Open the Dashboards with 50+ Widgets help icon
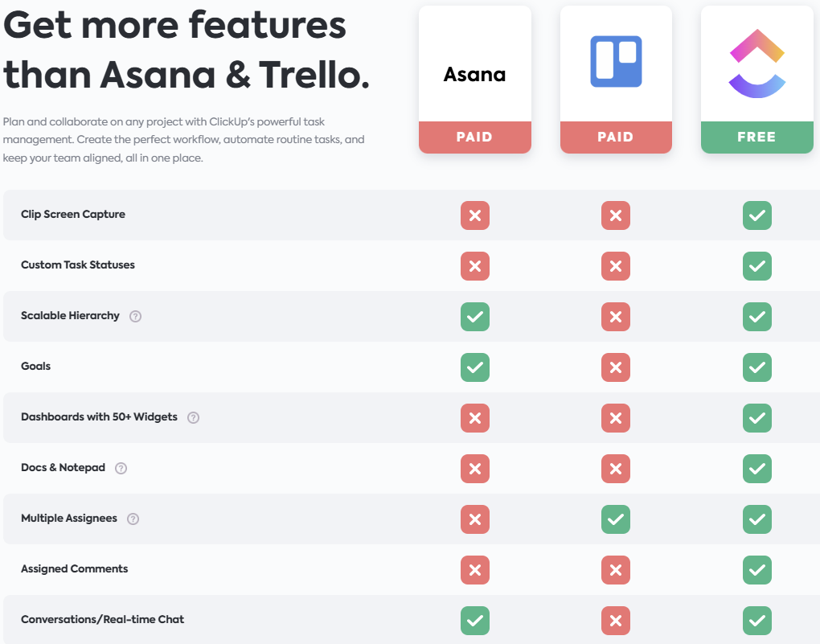Image resolution: width=820 pixels, height=644 pixels. (194, 417)
